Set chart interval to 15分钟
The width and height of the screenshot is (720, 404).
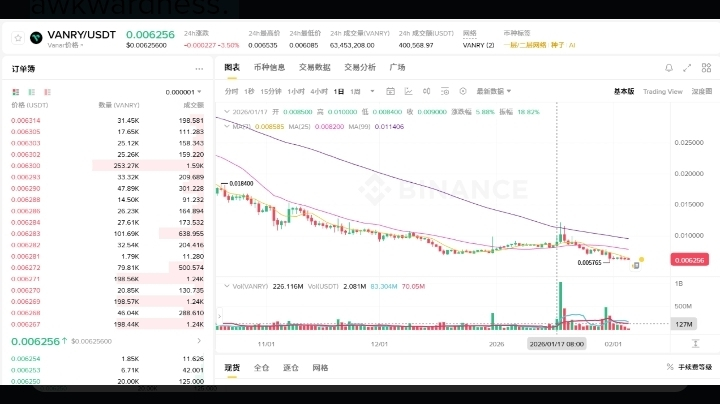click(271, 91)
